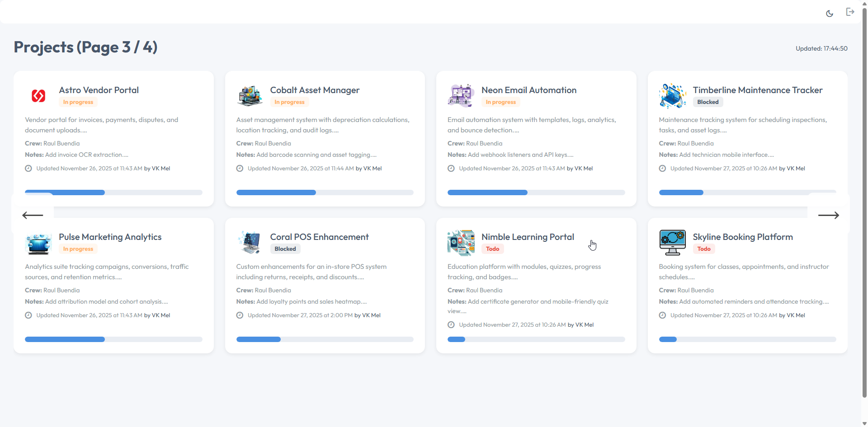This screenshot has height=427, width=868.
Task: Toggle dark mode with the moon icon
Action: pyautogui.click(x=830, y=13)
